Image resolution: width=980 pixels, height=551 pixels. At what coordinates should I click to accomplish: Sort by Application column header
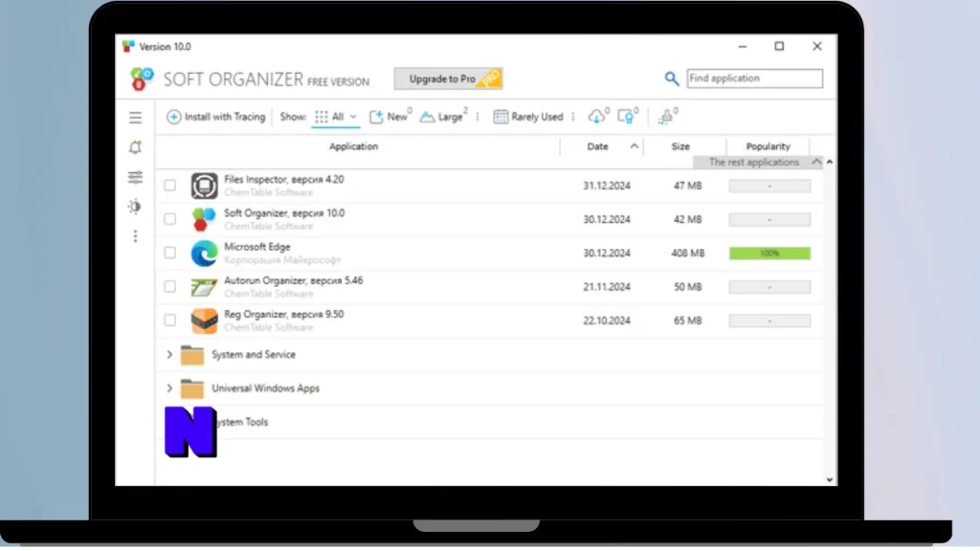click(x=353, y=146)
